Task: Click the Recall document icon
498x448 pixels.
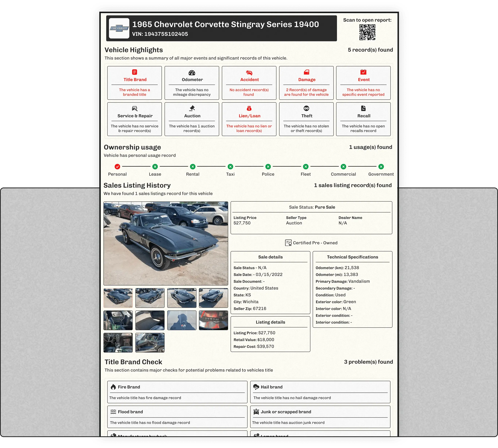Action: [x=363, y=108]
